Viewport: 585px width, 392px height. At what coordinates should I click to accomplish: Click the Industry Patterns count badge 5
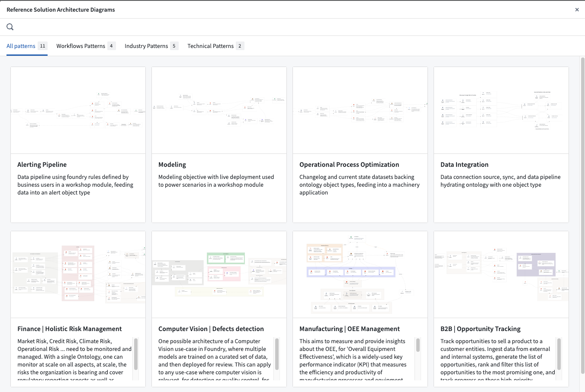(x=174, y=46)
